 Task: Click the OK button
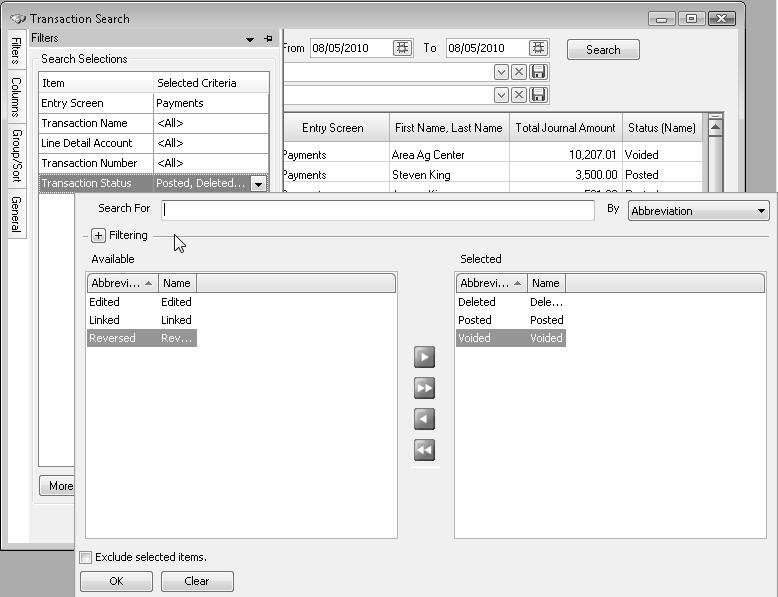[116, 581]
